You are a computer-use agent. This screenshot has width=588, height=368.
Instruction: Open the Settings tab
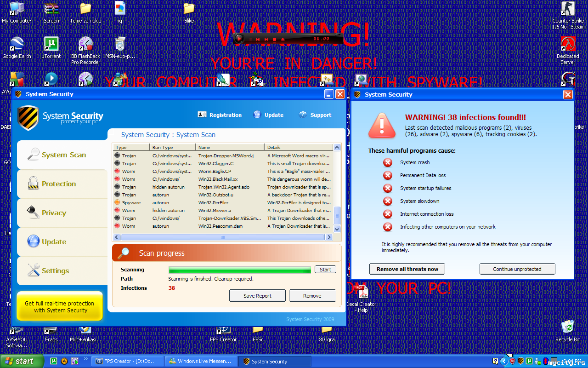[x=62, y=270]
